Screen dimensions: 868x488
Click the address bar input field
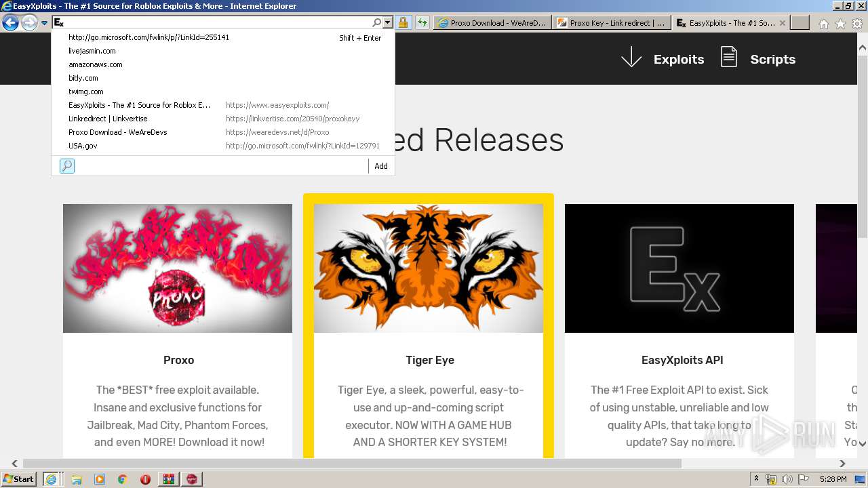[218, 23]
